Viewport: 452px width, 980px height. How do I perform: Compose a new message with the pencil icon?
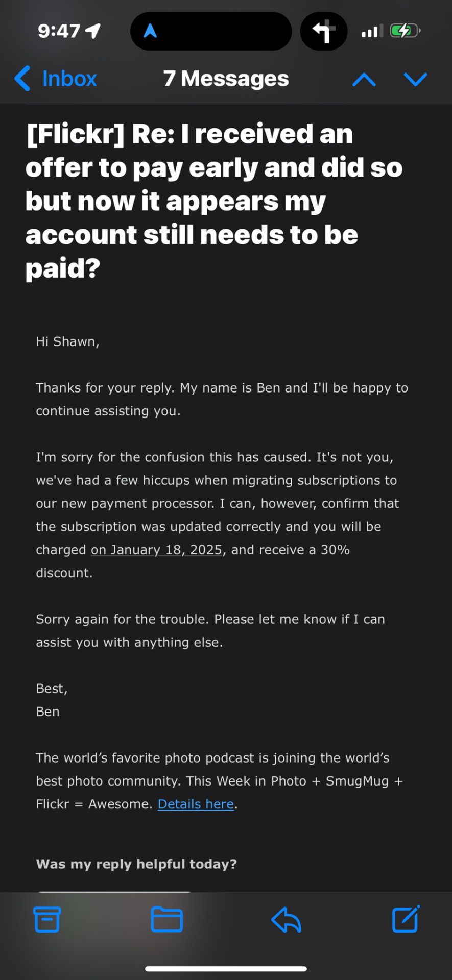click(406, 919)
